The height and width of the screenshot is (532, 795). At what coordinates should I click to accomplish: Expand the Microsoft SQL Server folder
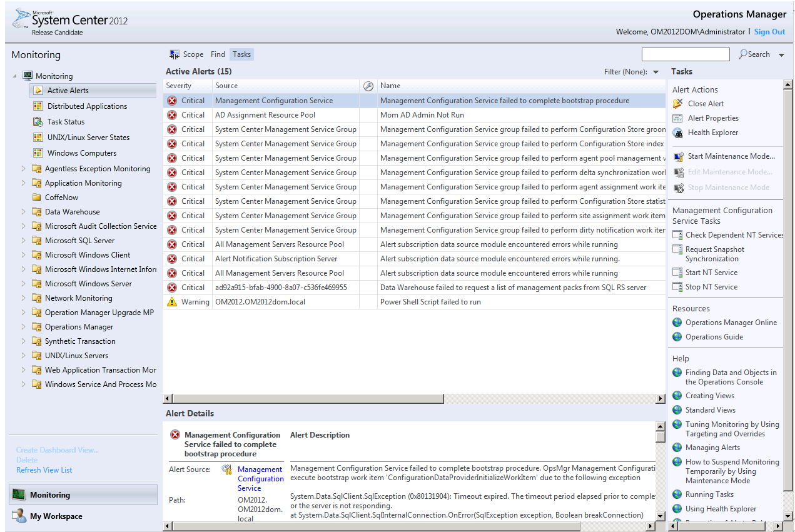[x=24, y=241]
